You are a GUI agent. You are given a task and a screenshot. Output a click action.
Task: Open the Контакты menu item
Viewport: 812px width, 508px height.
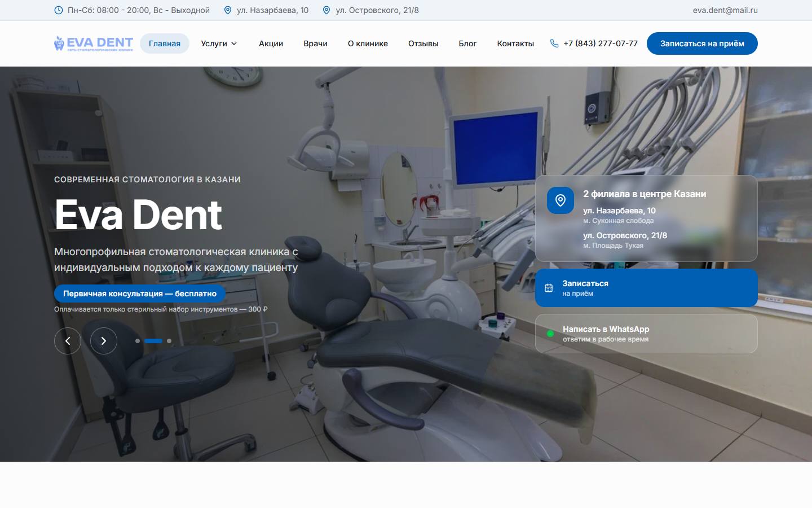tap(515, 43)
